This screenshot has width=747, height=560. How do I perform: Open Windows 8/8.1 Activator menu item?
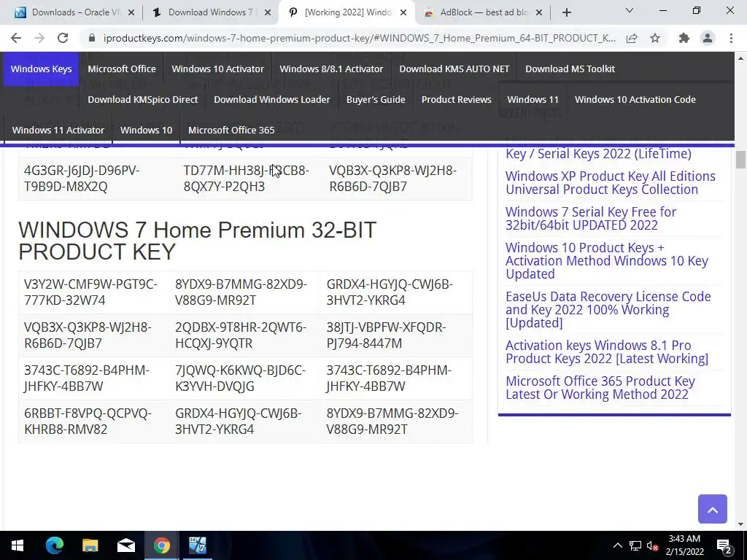click(331, 69)
